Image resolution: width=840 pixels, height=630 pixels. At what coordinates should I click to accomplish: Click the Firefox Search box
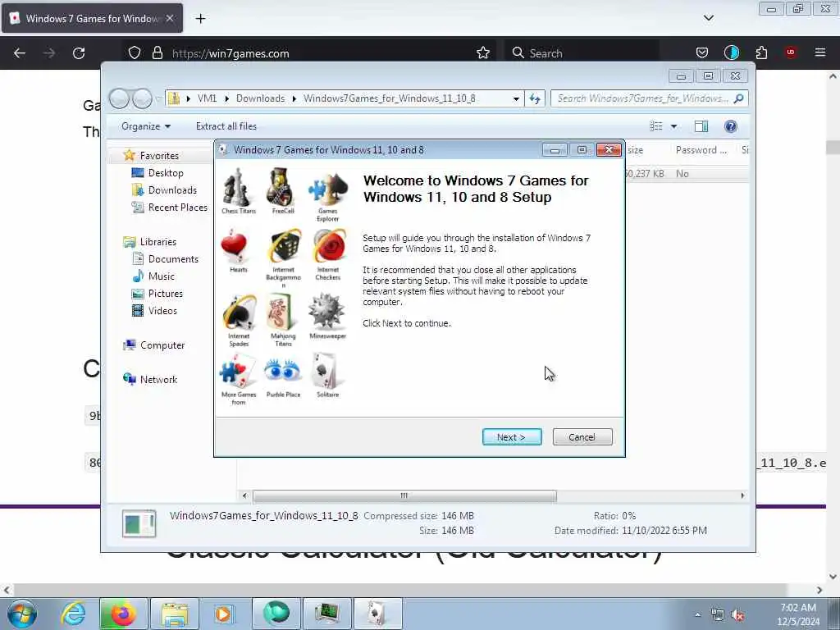[584, 53]
